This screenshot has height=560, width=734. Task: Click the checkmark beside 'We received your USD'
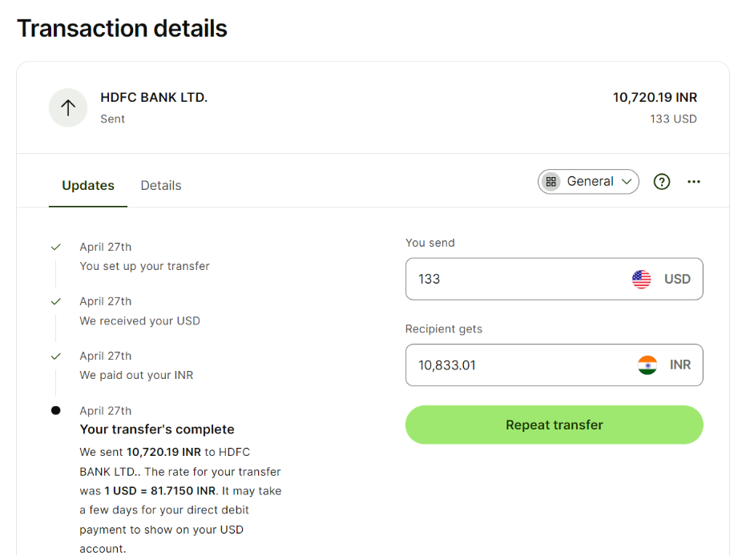tap(56, 302)
